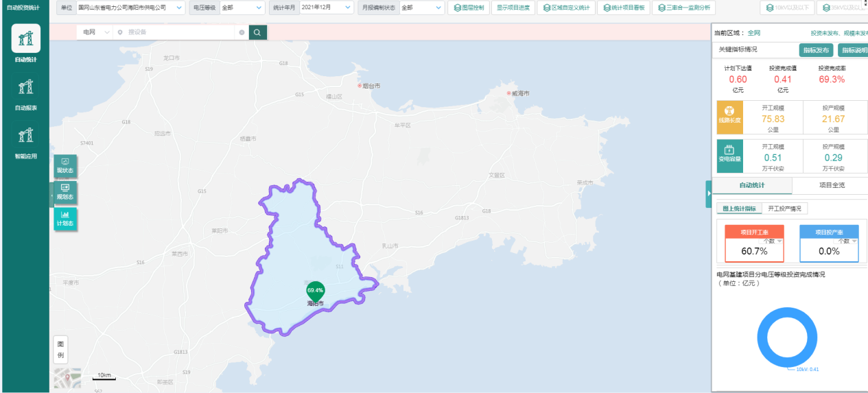Open 图层控制 layer control
The width and height of the screenshot is (868, 393).
[469, 8]
